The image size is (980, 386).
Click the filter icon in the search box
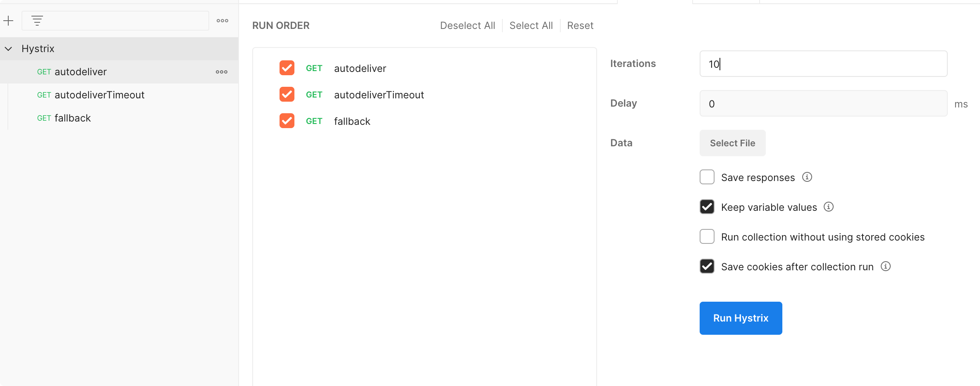(x=37, y=21)
